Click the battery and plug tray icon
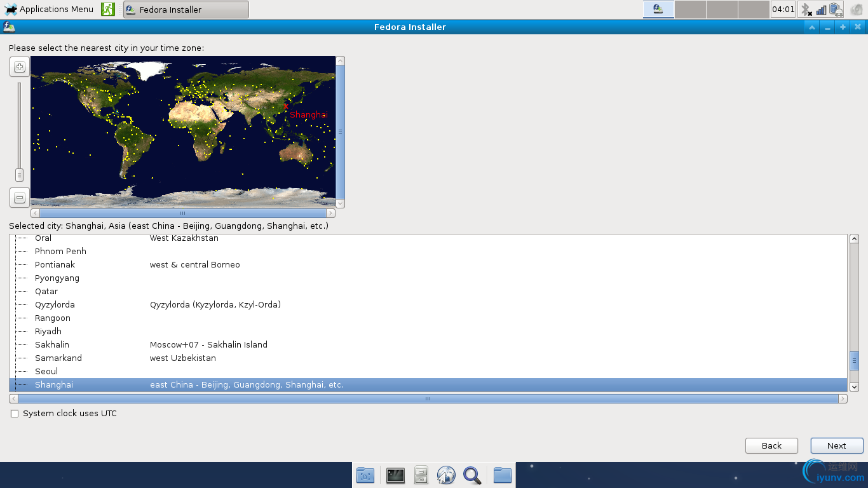This screenshot has height=488, width=868. pyautogui.click(x=836, y=10)
